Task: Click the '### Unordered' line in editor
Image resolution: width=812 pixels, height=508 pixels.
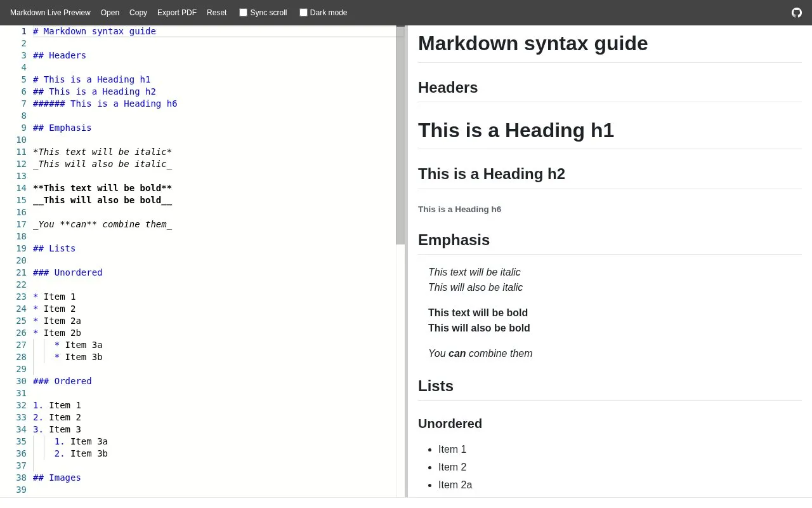Action: point(68,272)
